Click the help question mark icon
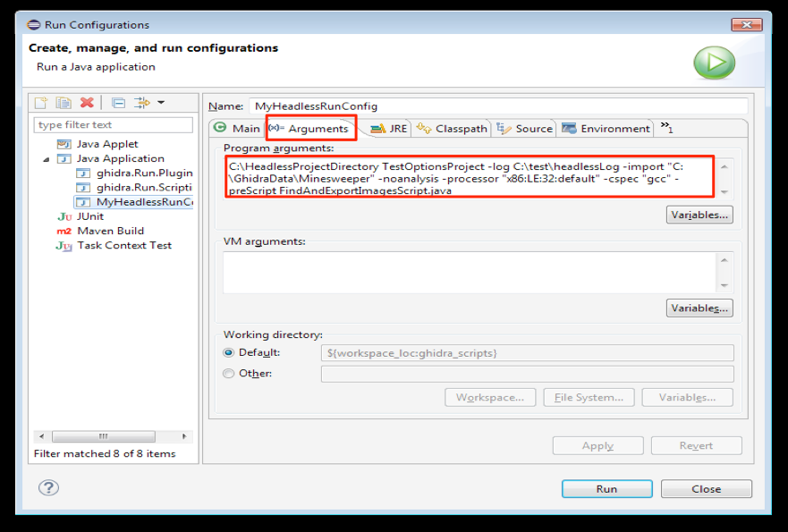 coord(49,487)
